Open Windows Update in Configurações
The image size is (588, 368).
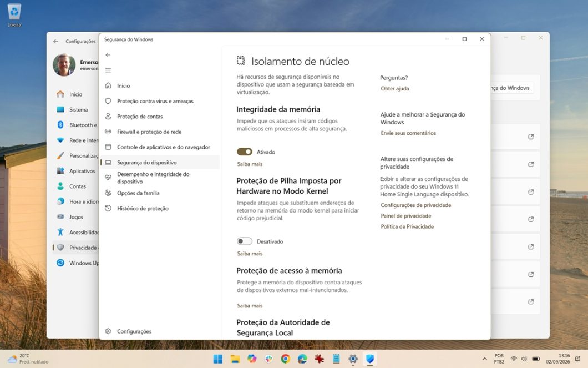coord(75,263)
